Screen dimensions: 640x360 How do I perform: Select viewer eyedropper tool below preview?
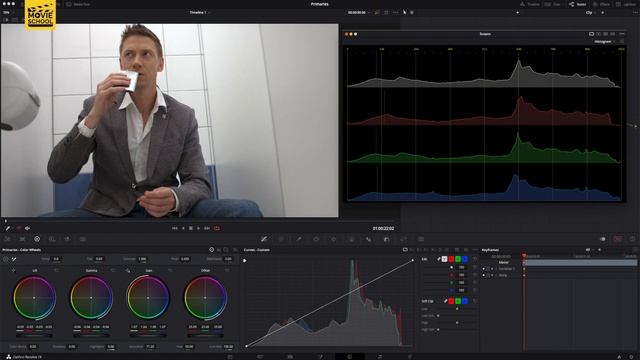8,228
